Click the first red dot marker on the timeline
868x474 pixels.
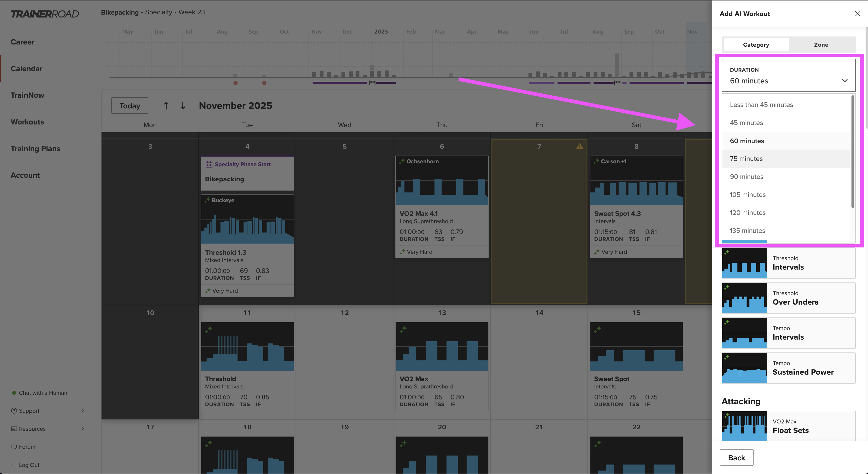236,83
